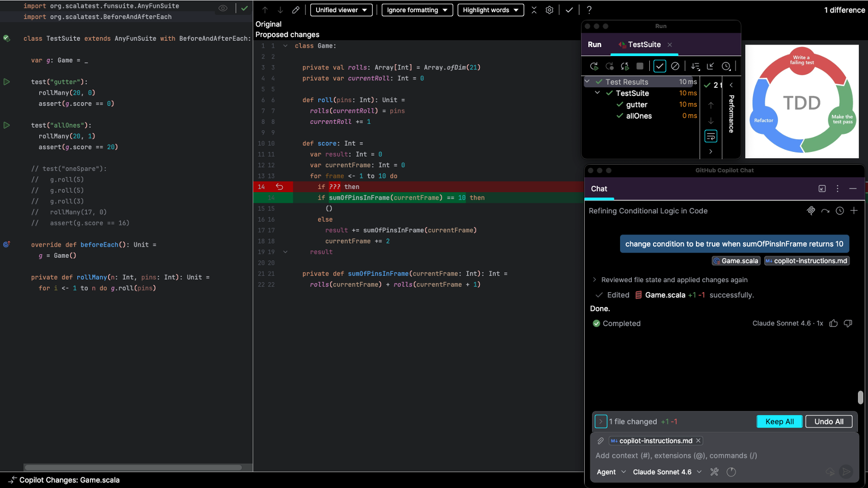Open diff viewer settings gear
This screenshot has height=488, width=868.
(549, 10)
